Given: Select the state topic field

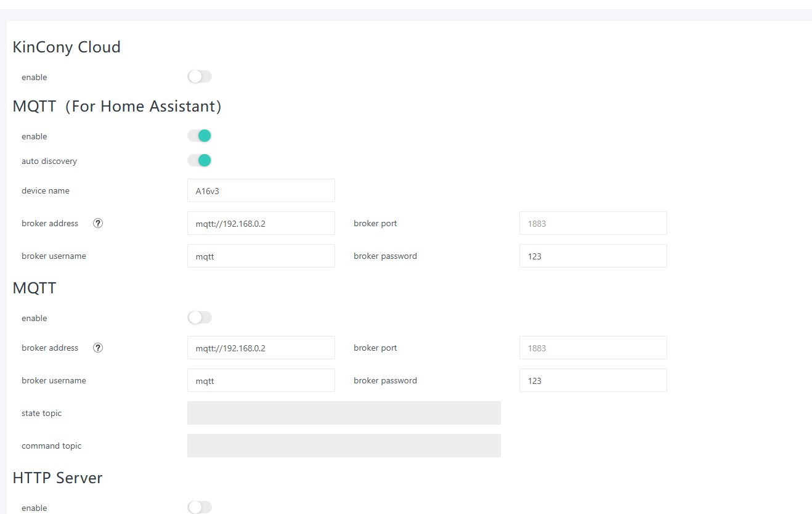Looking at the screenshot, I should coord(344,413).
